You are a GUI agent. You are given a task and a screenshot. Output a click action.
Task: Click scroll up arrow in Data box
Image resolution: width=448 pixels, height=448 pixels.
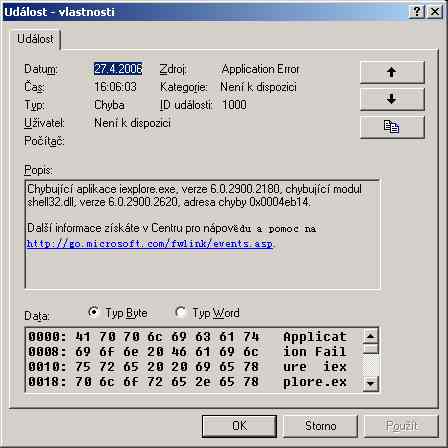370,336
